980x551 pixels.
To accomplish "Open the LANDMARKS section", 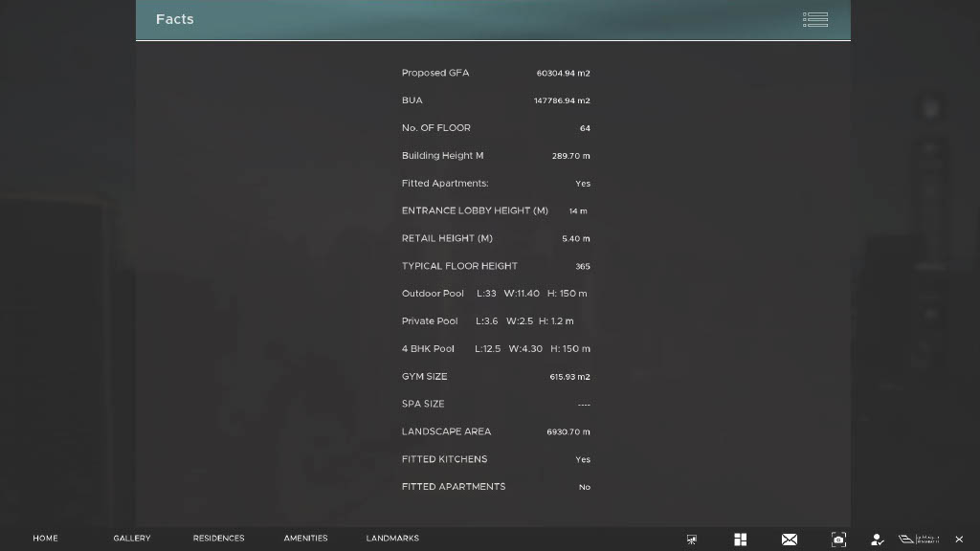I will (x=392, y=539).
